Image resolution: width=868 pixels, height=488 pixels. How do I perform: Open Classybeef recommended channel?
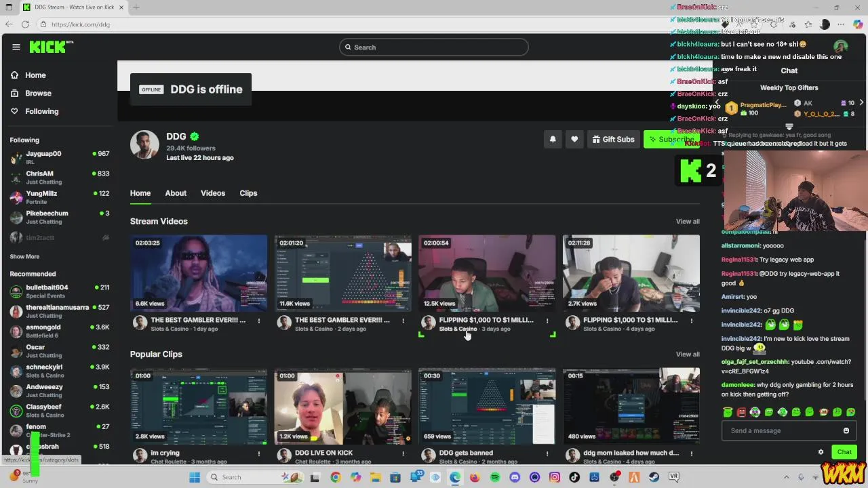click(x=59, y=411)
